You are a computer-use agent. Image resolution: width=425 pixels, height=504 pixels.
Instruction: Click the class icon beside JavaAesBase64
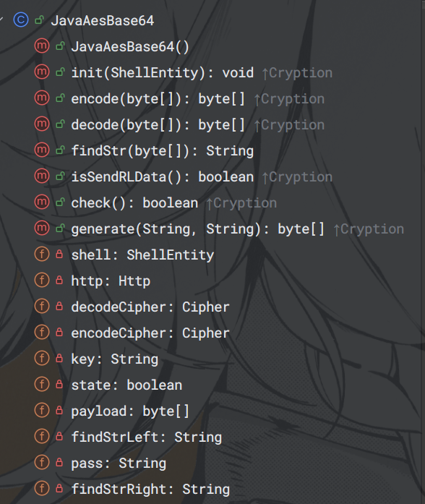(x=21, y=20)
